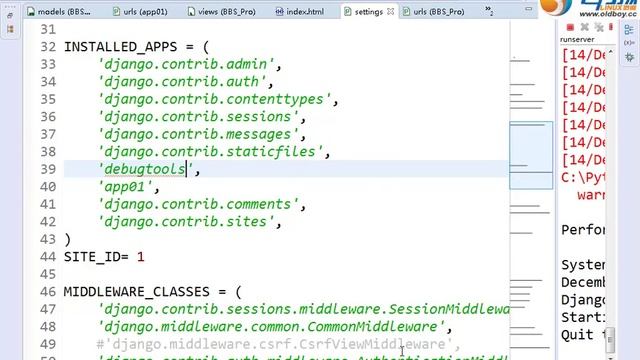Open the hierarchy view icon in left trim
This screenshot has height=360, width=640.
point(10,29)
